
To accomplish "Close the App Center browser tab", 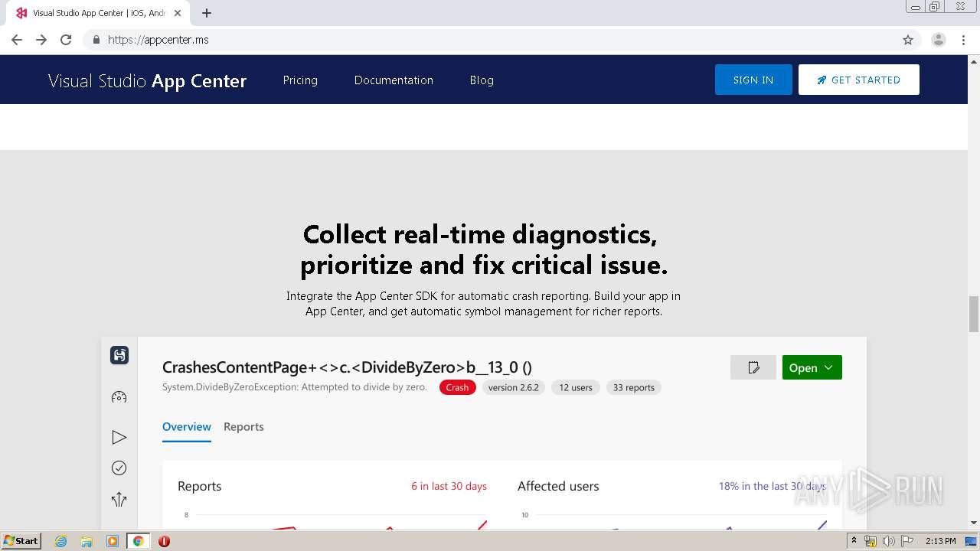I will pyautogui.click(x=178, y=13).
